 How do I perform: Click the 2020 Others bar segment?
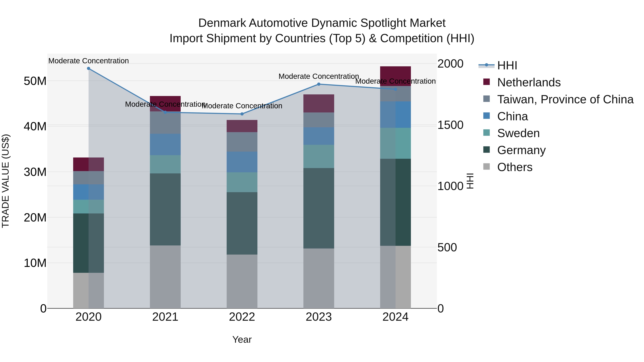[89, 290]
